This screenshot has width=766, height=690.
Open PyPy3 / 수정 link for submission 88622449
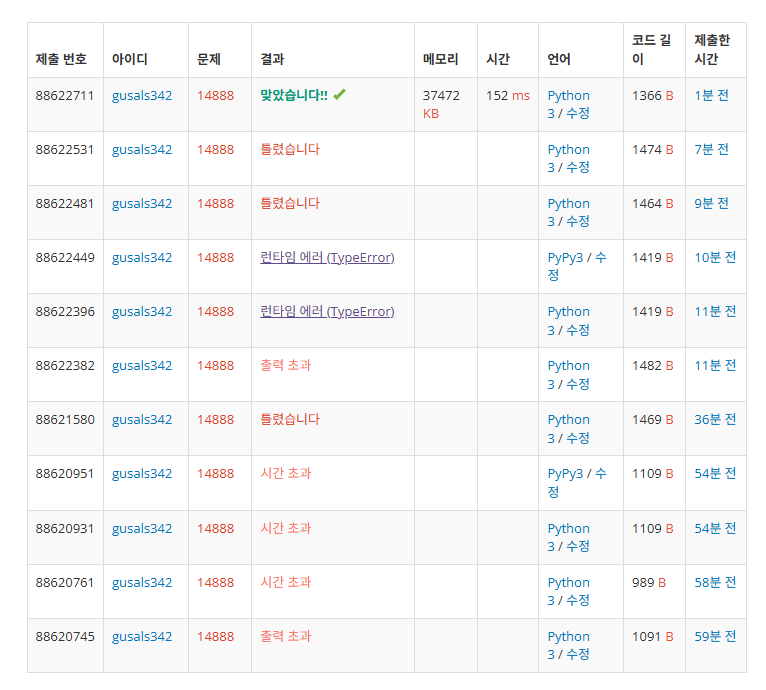pyautogui.click(x=577, y=266)
